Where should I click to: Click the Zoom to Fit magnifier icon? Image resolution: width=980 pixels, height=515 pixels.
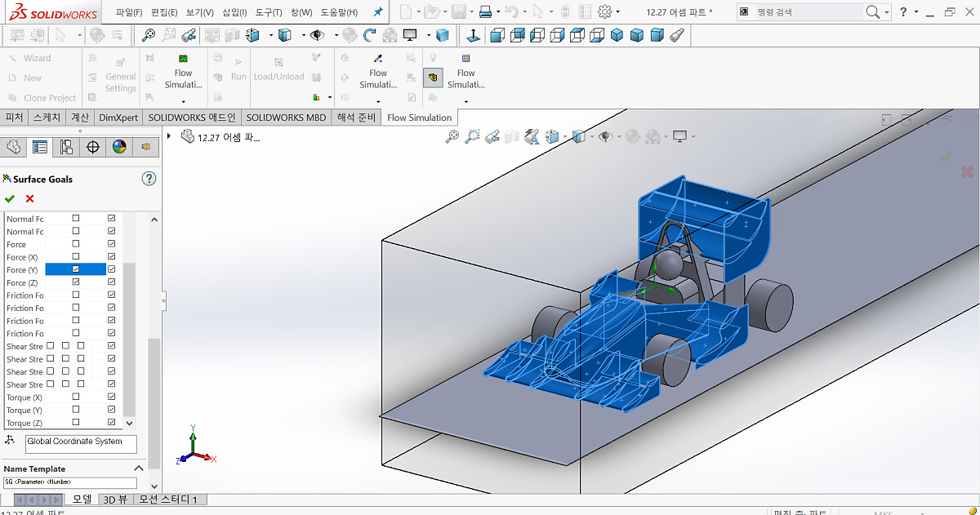click(452, 137)
